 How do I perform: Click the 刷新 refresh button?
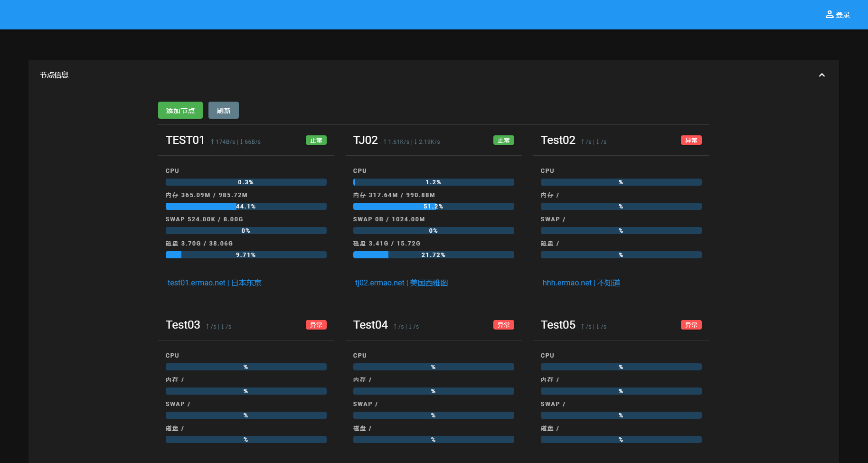click(x=224, y=110)
